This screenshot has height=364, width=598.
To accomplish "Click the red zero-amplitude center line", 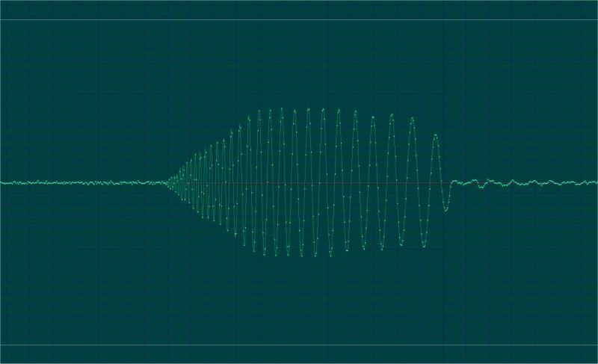I will (299, 183).
